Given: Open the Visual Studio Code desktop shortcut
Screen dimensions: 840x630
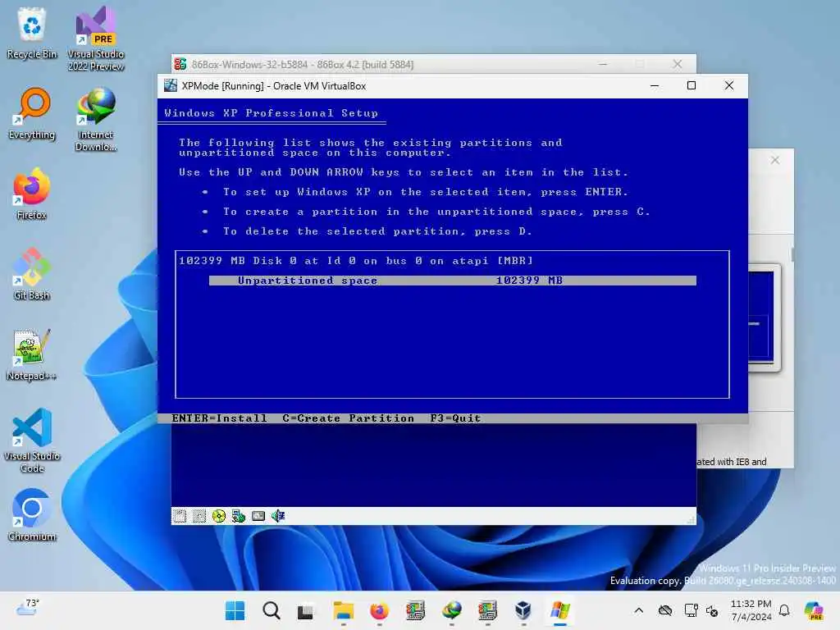Looking at the screenshot, I should 32,441.
